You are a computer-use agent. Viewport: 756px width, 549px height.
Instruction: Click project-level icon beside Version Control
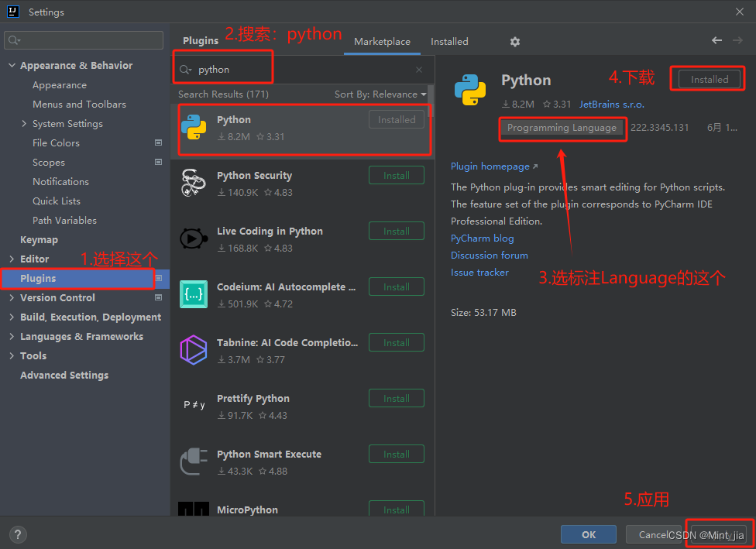coord(158,297)
